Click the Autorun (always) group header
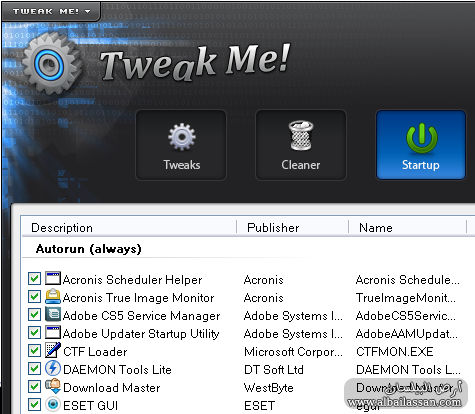This screenshot has height=414, width=475. point(89,249)
